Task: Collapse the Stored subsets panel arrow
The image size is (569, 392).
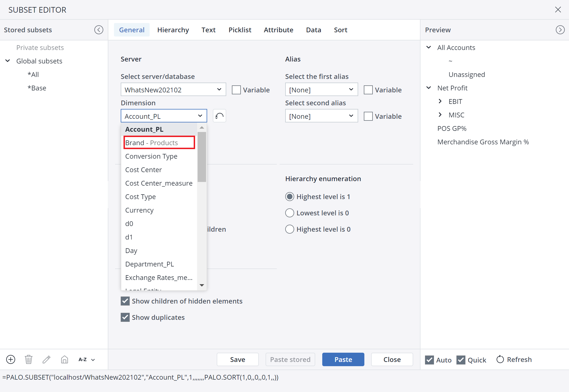Action: 99,30
